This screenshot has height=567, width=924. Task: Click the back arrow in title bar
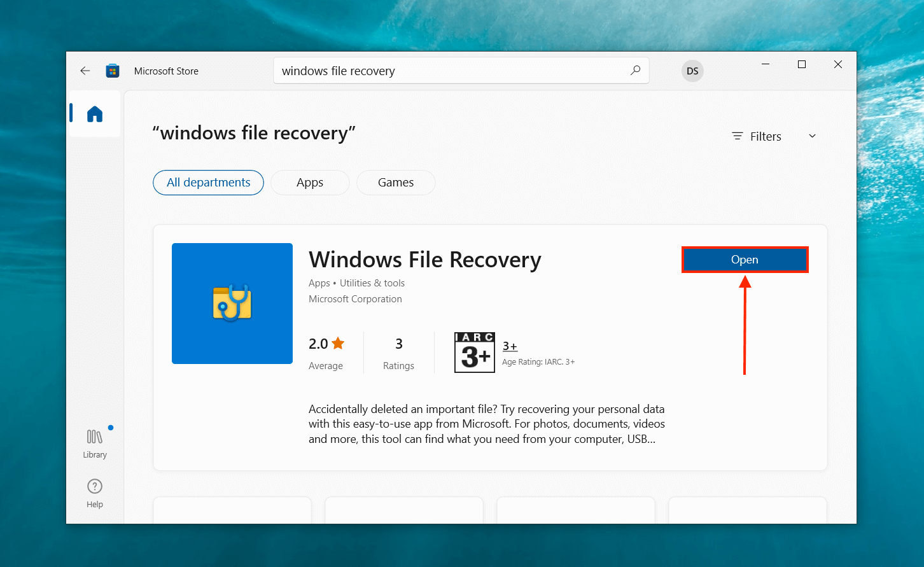[x=85, y=71]
